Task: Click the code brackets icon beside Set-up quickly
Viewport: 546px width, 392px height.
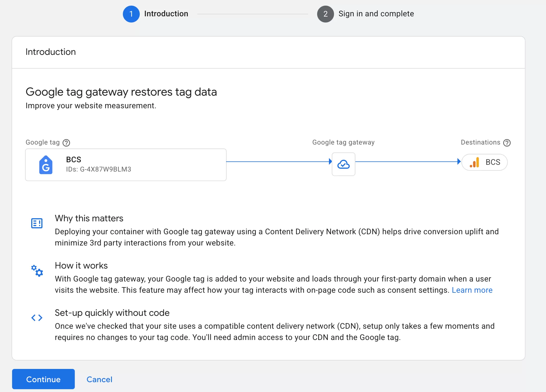Action: click(37, 318)
